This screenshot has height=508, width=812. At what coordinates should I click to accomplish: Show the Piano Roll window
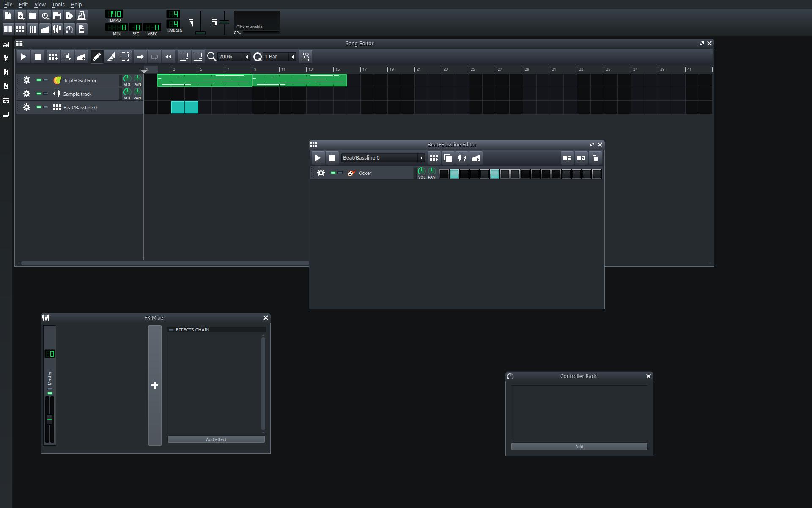[32, 29]
